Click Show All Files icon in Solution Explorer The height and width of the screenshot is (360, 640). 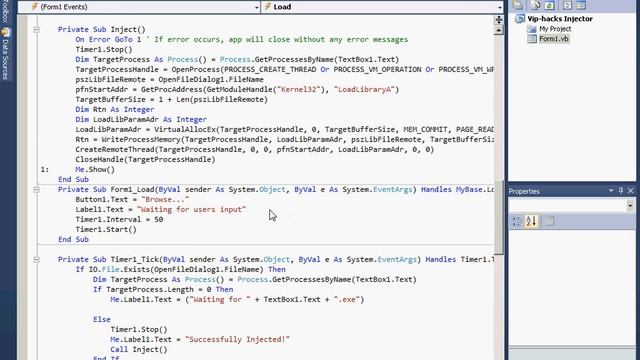point(536,5)
